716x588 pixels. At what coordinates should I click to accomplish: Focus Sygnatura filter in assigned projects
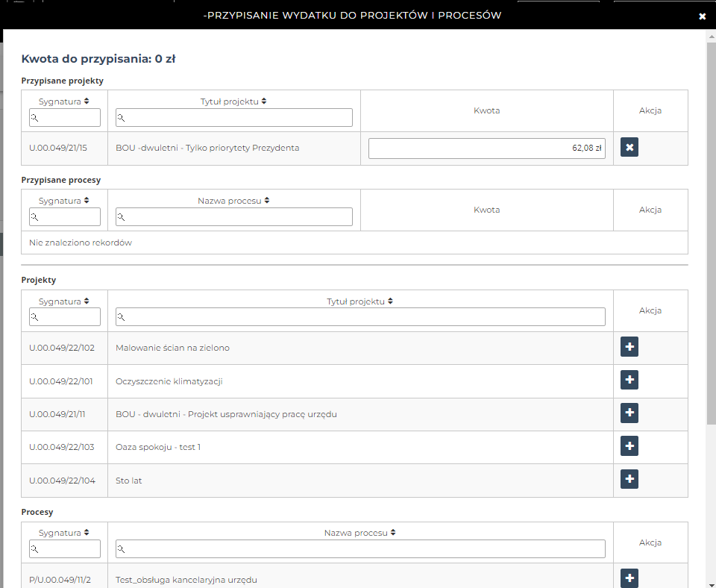point(65,118)
